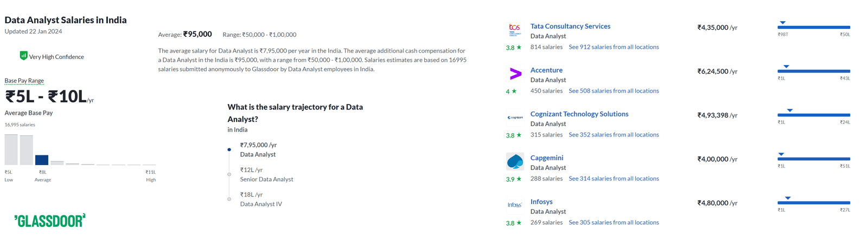868x248 pixels.
Task: Click the Cognizant company logo
Action: click(515, 118)
